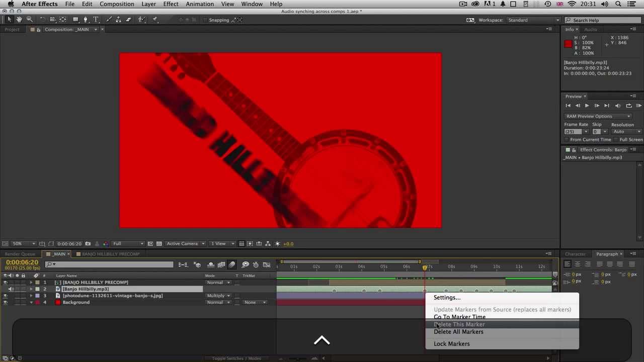Click the timeline current timecode 0:00:06:20
Viewport: 644px width, 362px height.
(x=22, y=262)
